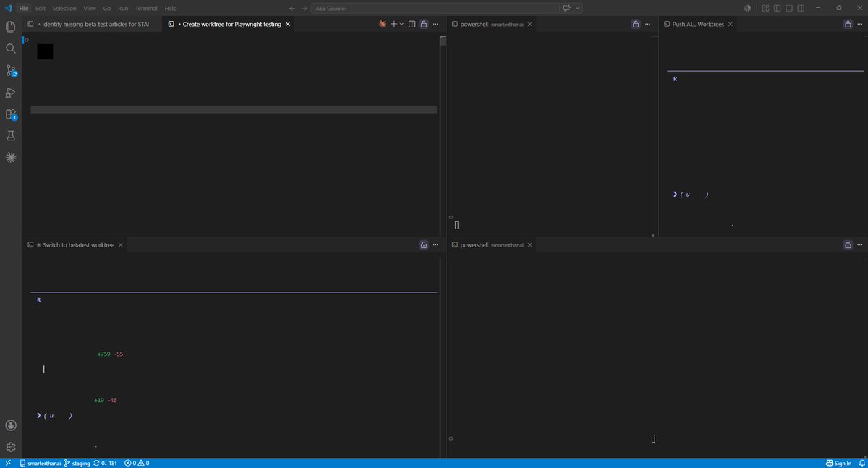
Task: Open more actions in Push ALL Worktrees group
Action: pos(859,24)
